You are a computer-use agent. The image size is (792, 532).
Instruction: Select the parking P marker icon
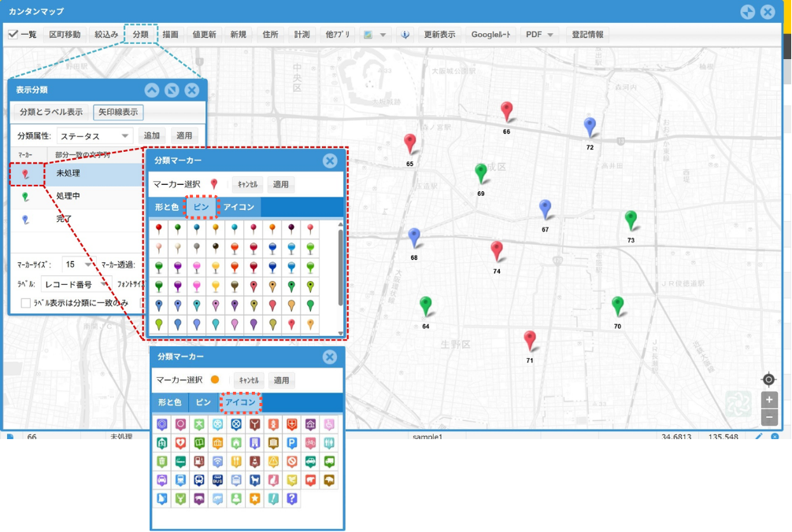(292, 443)
